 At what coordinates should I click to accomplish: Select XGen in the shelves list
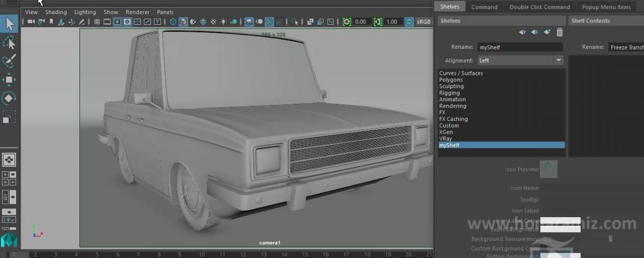click(x=502, y=132)
